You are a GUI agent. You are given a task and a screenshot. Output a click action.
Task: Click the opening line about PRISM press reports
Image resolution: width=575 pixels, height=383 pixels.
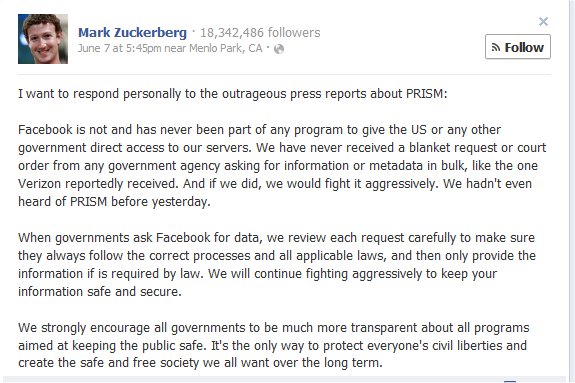(x=232, y=94)
